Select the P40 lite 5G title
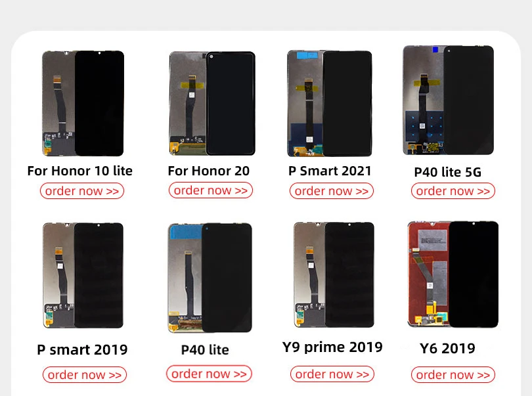 click(448, 172)
